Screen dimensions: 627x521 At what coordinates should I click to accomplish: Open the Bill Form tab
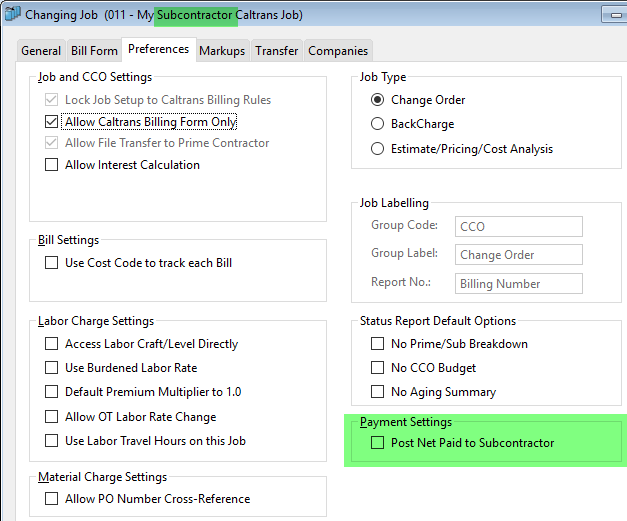pos(94,51)
